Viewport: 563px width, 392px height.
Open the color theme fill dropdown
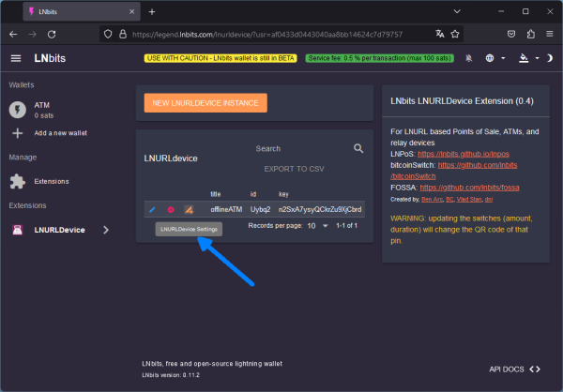[x=528, y=58]
